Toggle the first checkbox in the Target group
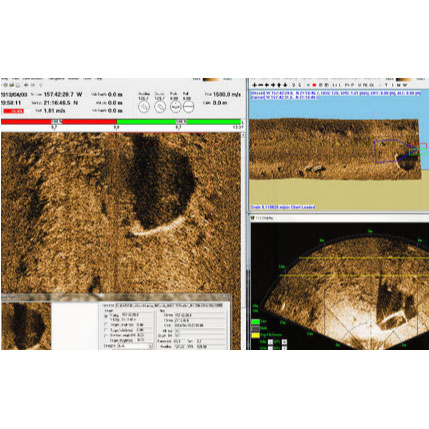 tap(106, 316)
